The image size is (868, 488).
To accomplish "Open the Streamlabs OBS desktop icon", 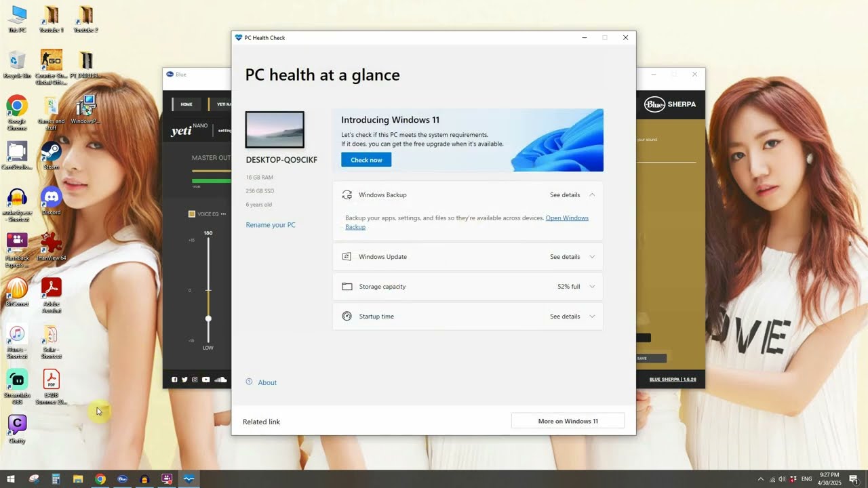I will pos(17,386).
